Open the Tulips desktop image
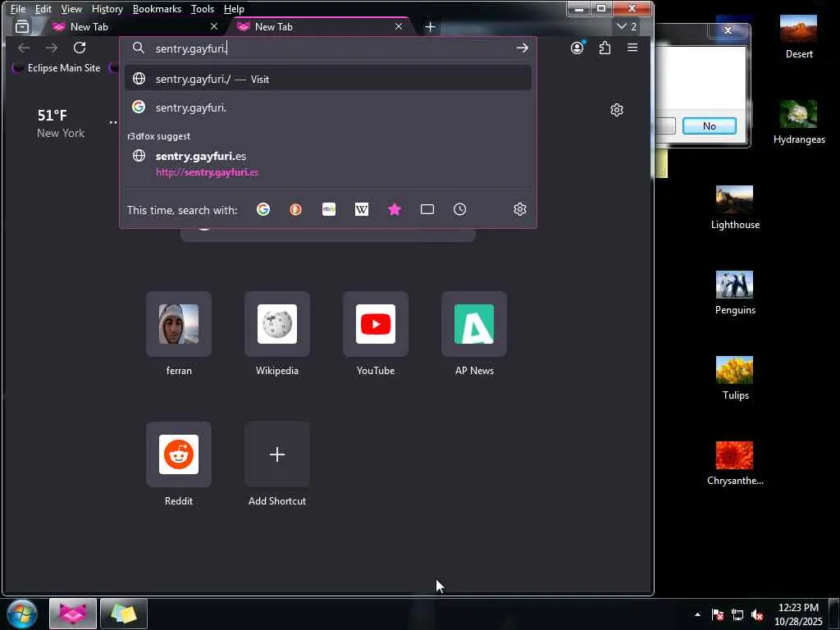Screen dimensions: 840x630 coord(735,377)
